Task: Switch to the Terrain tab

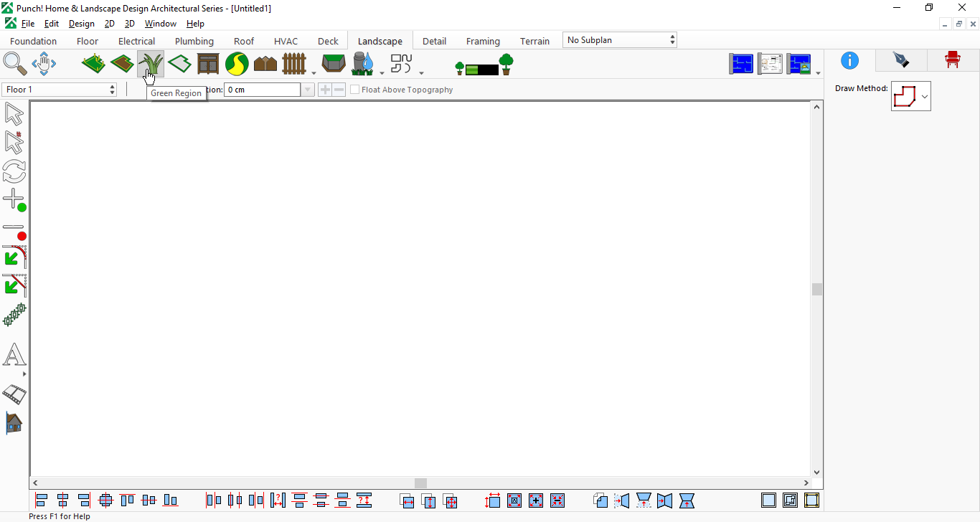Action: (x=535, y=41)
